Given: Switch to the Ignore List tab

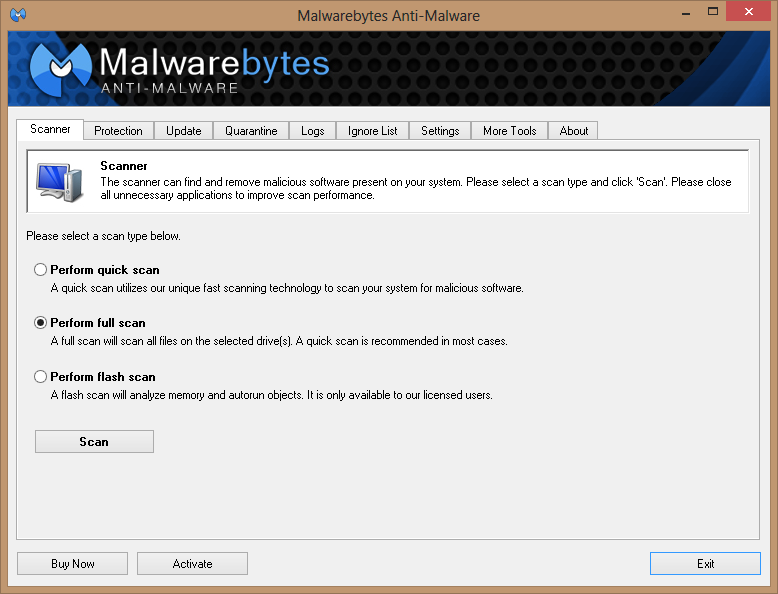Looking at the screenshot, I should [372, 131].
